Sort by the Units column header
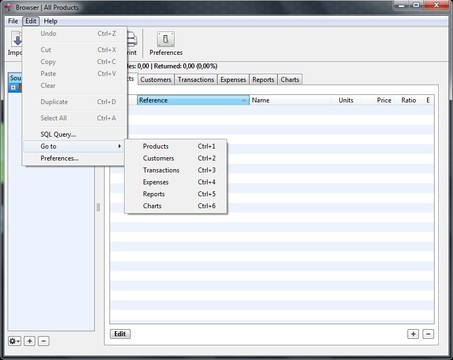Viewport: 453px width, 360px height. (x=346, y=100)
